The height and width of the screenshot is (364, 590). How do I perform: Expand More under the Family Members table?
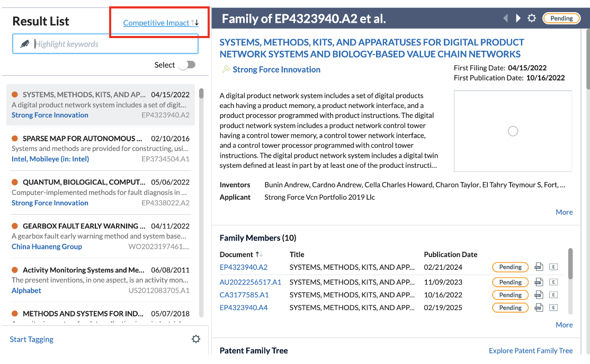click(564, 325)
